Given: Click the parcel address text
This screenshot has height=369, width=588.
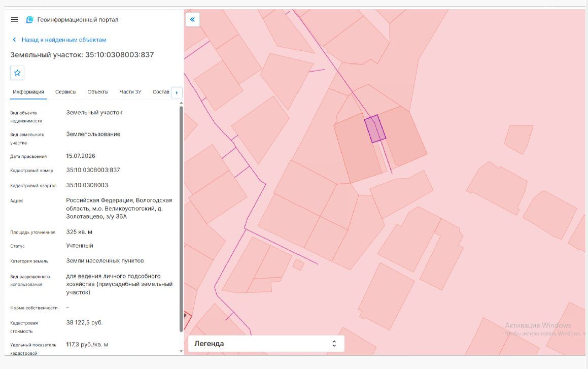Looking at the screenshot, I should (x=119, y=208).
